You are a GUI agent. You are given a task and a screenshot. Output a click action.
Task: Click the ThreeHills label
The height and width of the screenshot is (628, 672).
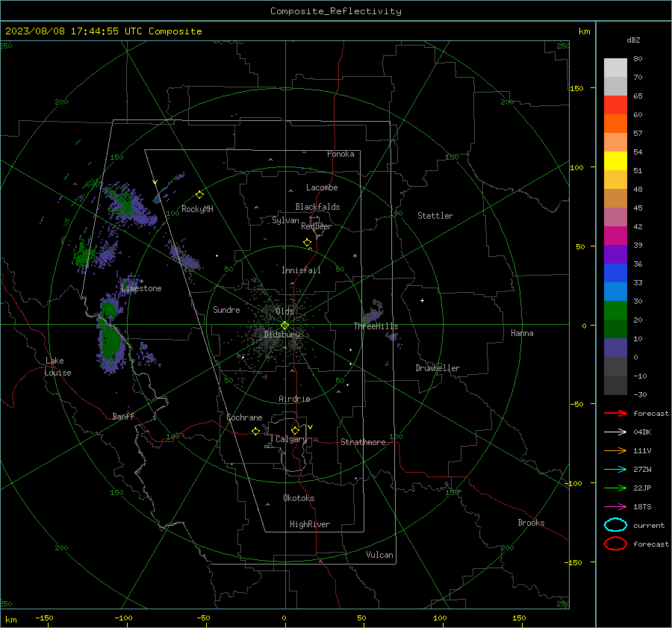click(376, 326)
